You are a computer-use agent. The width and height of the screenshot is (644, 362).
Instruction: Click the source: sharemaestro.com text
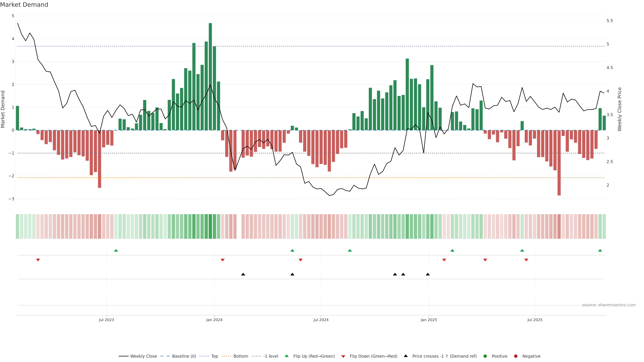click(x=609, y=305)
